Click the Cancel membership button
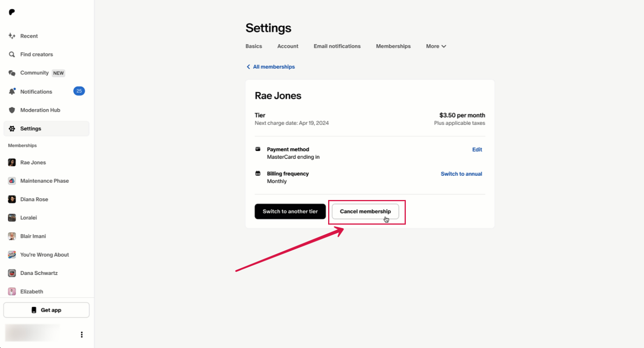This screenshot has height=348, width=644. tap(365, 212)
